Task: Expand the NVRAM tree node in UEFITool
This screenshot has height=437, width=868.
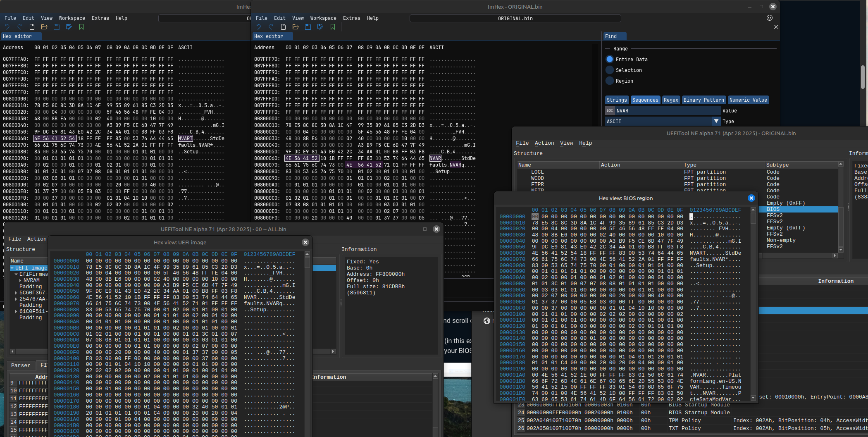Action: pyautogui.click(x=20, y=280)
